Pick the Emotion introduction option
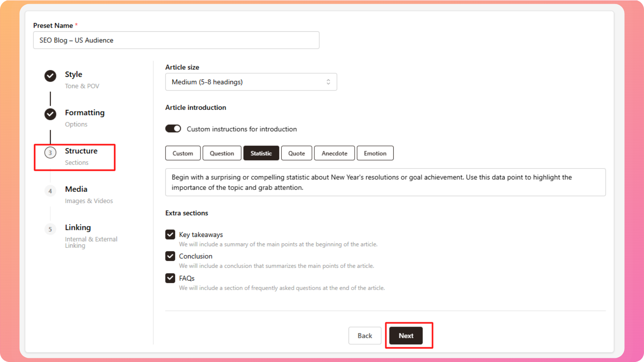This screenshot has width=644, height=362. [375, 153]
